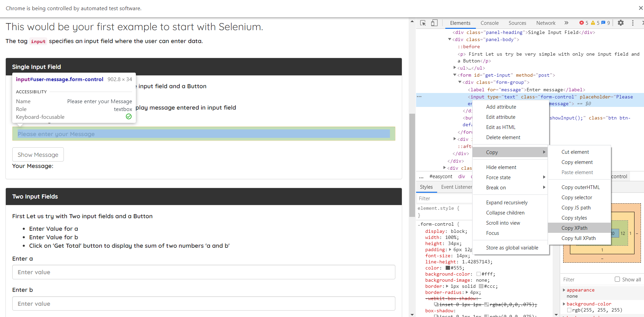Click the computed rgb(255, 255, 255) swatch
The image size is (644, 317).
(569, 310)
